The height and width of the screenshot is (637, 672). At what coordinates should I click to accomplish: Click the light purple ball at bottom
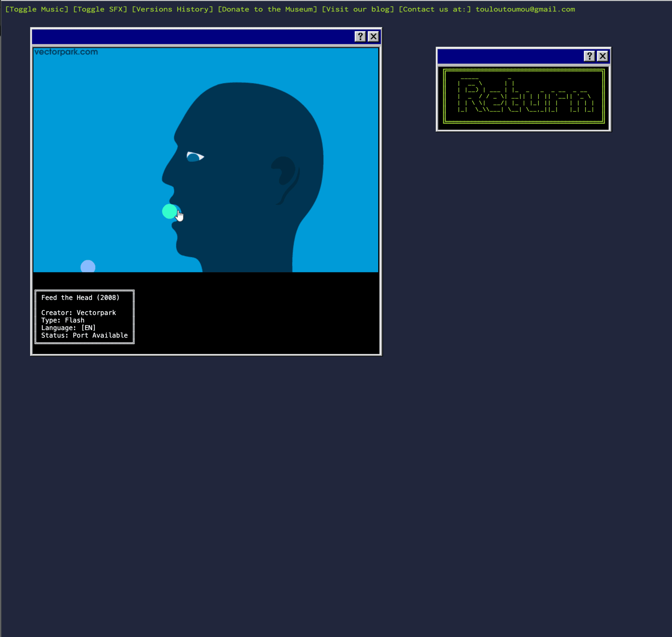click(x=88, y=266)
